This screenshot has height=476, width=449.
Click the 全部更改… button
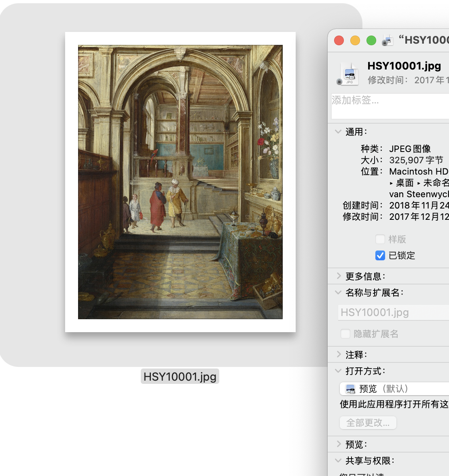pos(368,423)
